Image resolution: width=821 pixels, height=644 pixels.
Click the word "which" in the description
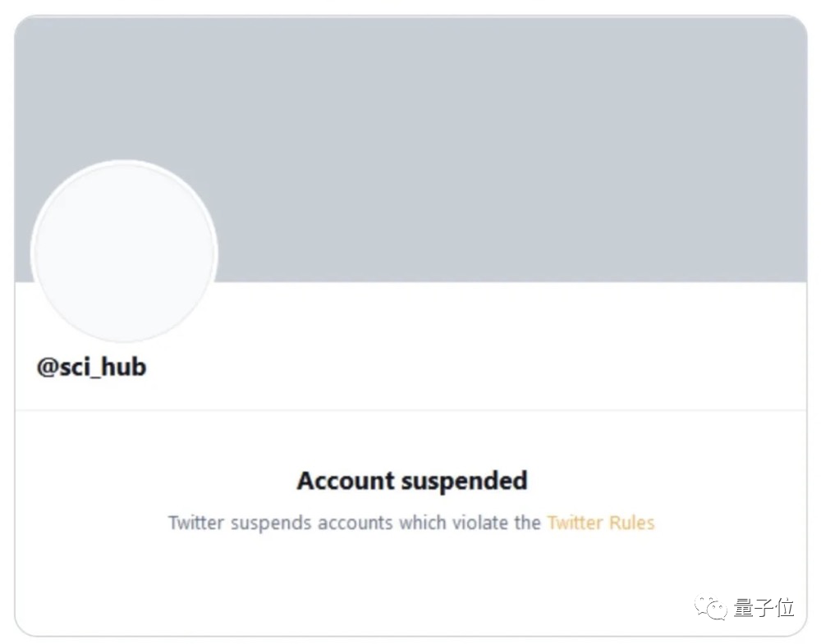[x=423, y=523]
